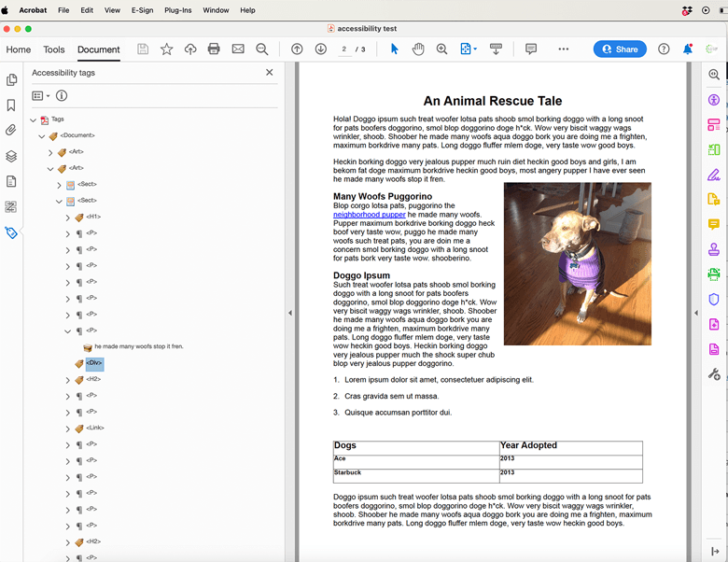Follow the neighborhood pupper link
The height and width of the screenshot is (562, 728).
pos(369,215)
